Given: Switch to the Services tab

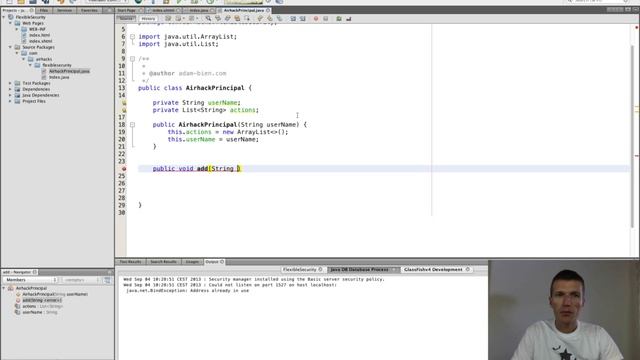Looking at the screenshot, I should pyautogui.click(x=64, y=10).
